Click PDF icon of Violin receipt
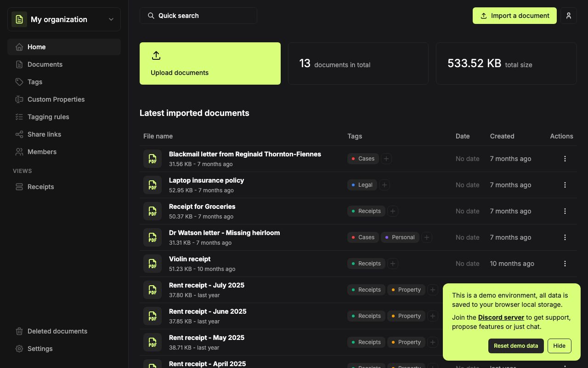Screen dimensions: 588x368 (x=153, y=264)
